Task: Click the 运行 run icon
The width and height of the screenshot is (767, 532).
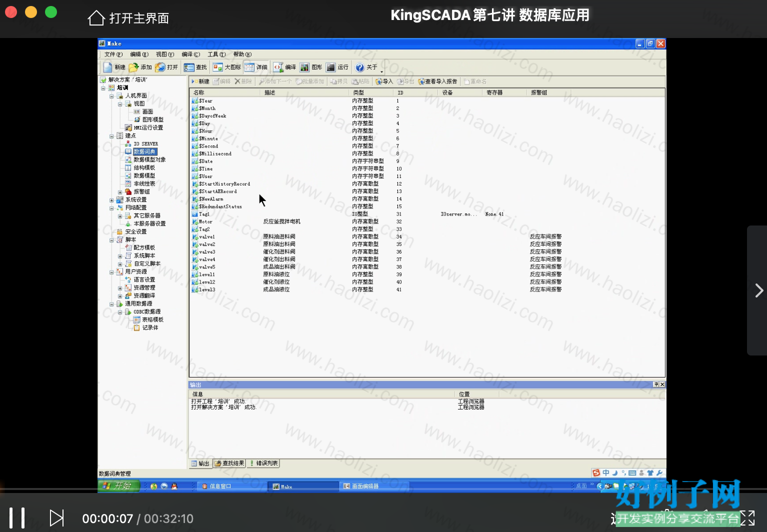Action: [x=337, y=67]
